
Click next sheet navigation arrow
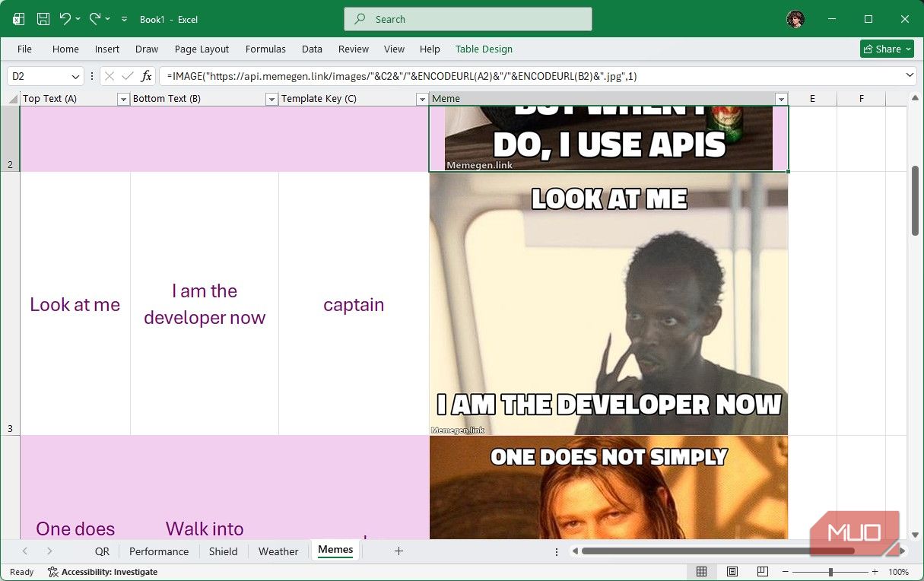tap(49, 551)
